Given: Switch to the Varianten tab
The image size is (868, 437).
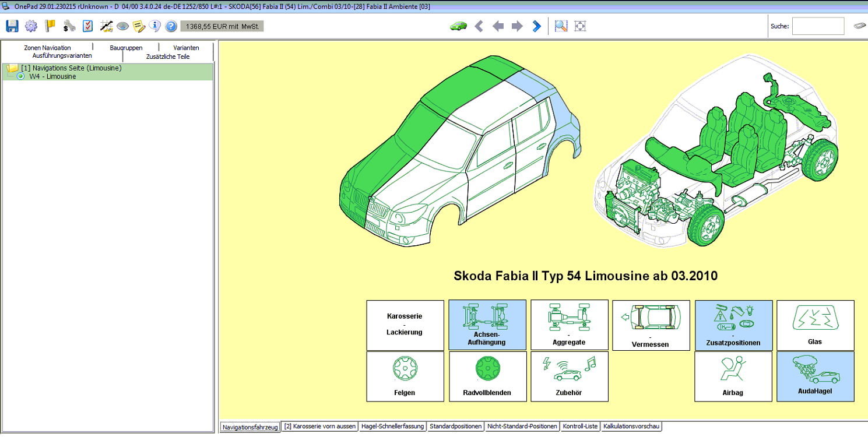Looking at the screenshot, I should (187, 48).
